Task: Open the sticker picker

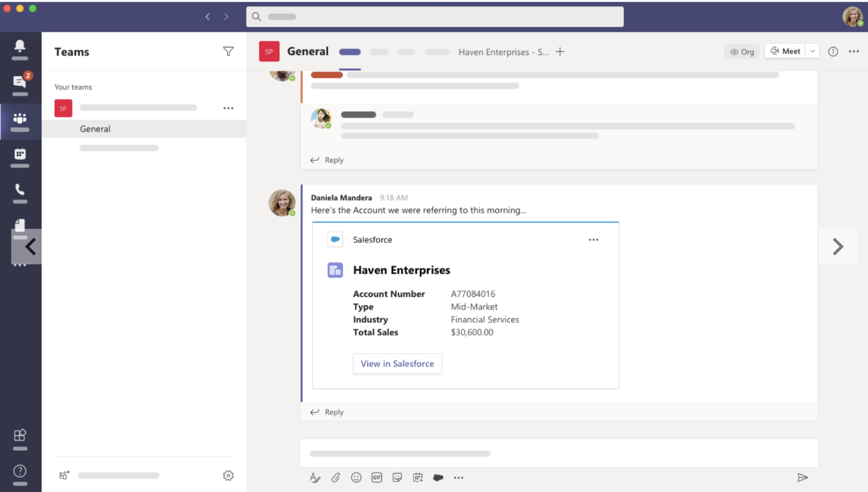Action: [397, 478]
